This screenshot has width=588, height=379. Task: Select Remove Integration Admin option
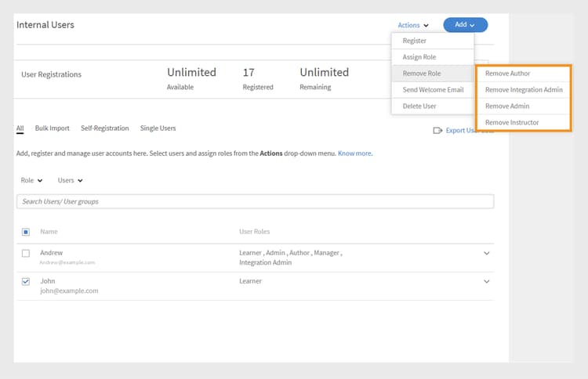524,89
